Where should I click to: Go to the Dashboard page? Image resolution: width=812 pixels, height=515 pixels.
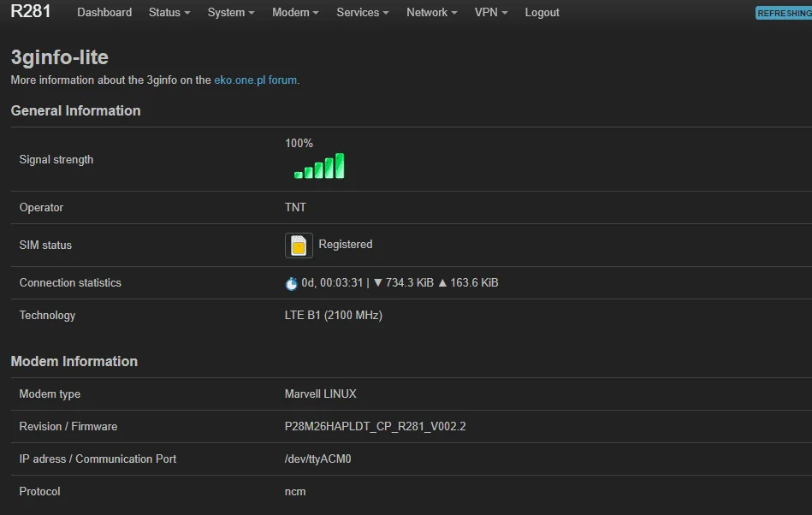[104, 13]
